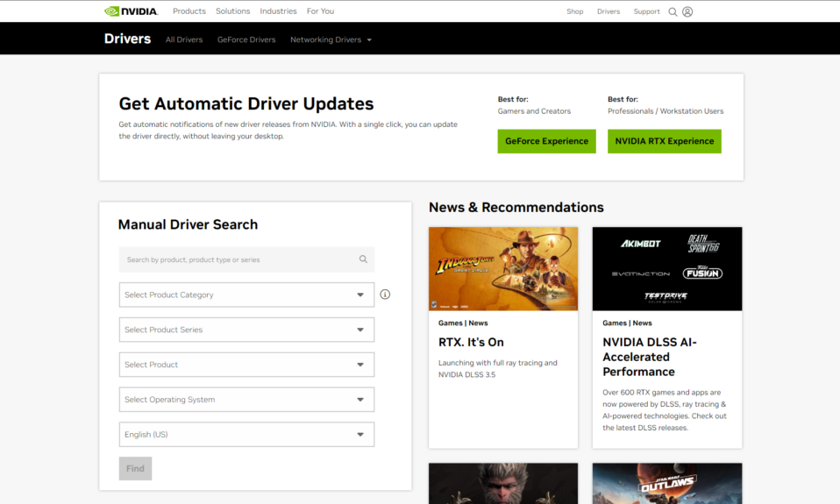Click 'Launching with full ray tracing' text
840x504 pixels.
pos(498,368)
